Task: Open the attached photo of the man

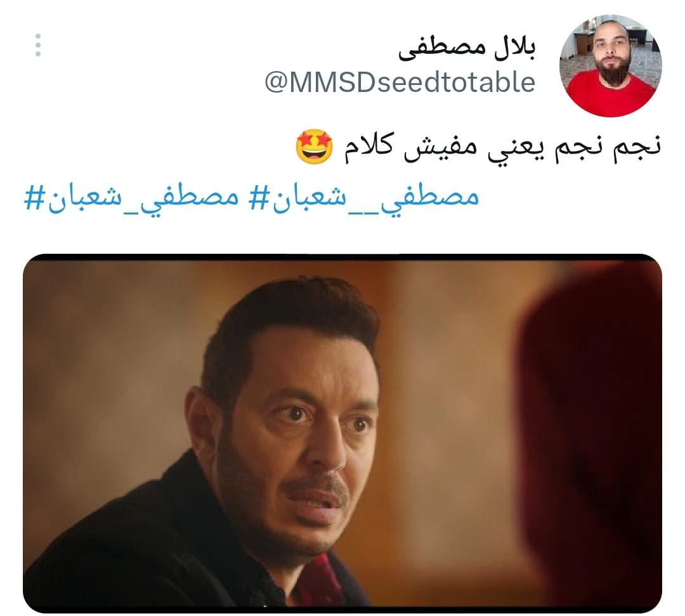Action: pos(342,433)
